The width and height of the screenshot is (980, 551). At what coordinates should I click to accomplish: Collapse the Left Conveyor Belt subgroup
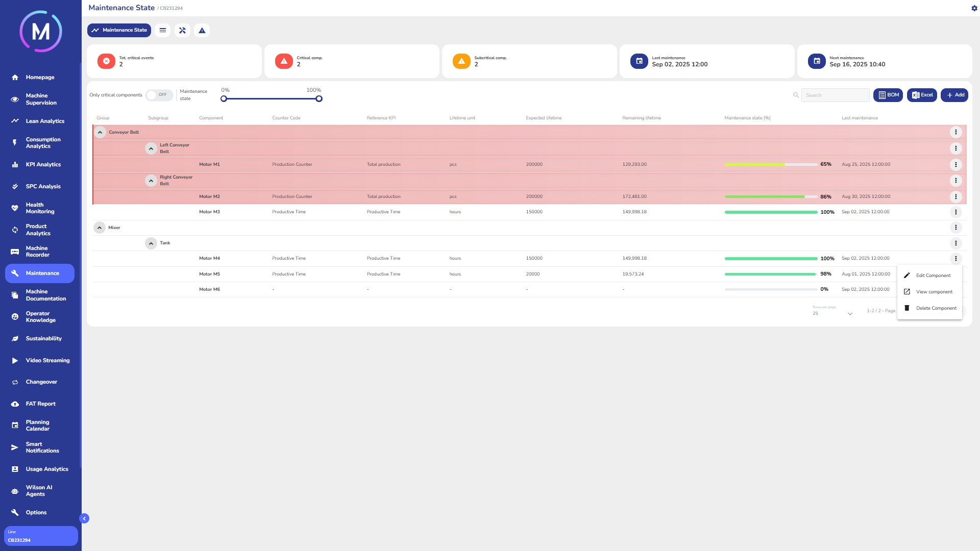pos(151,148)
